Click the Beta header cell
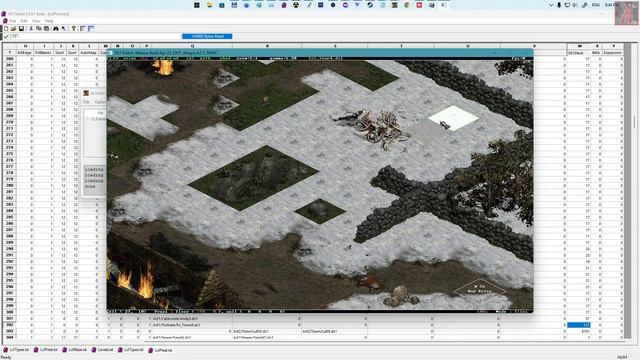This screenshot has width=640, height=360. point(596,53)
